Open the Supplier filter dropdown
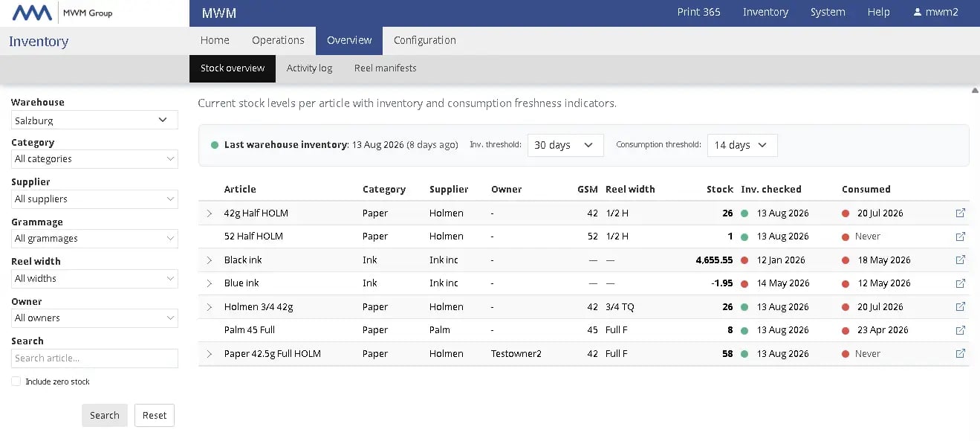This screenshot has width=980, height=441. point(94,199)
